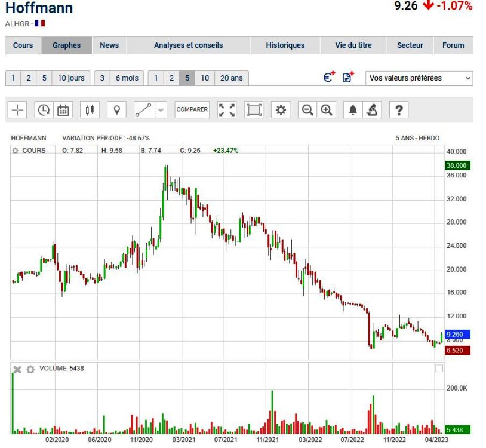Click the COMPARER button
This screenshot has width=486, height=448.
(192, 109)
